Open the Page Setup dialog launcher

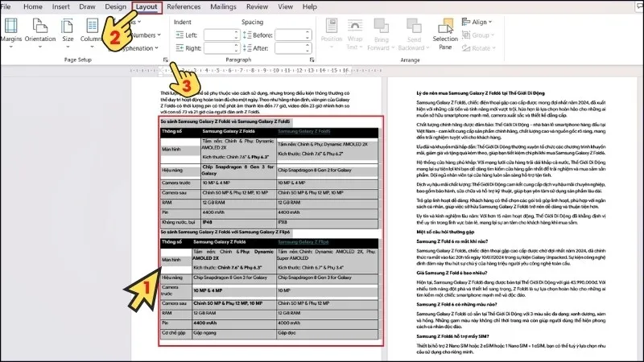166,60
